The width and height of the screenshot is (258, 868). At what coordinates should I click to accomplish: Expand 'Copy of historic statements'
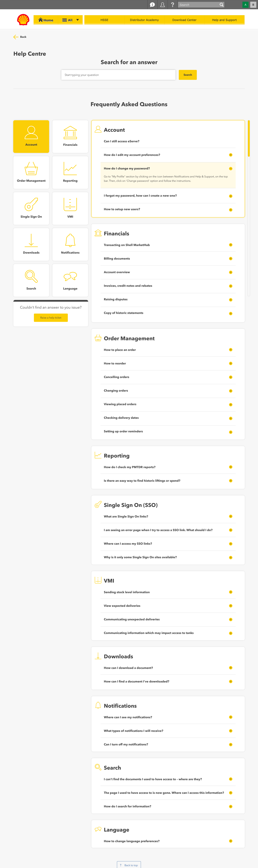pos(230,313)
